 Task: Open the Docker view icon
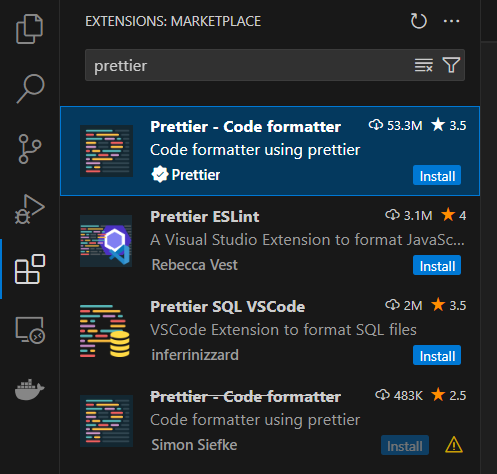(30, 389)
